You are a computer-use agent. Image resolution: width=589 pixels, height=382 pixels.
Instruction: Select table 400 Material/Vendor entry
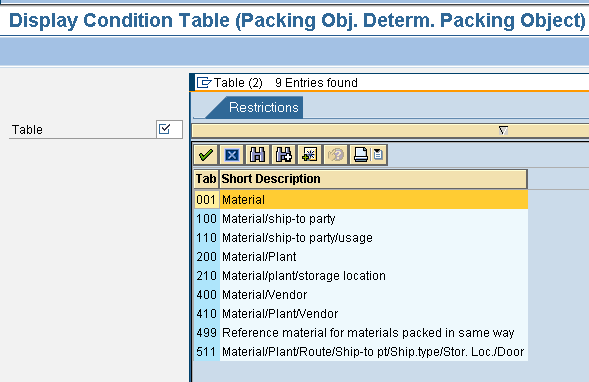361,294
